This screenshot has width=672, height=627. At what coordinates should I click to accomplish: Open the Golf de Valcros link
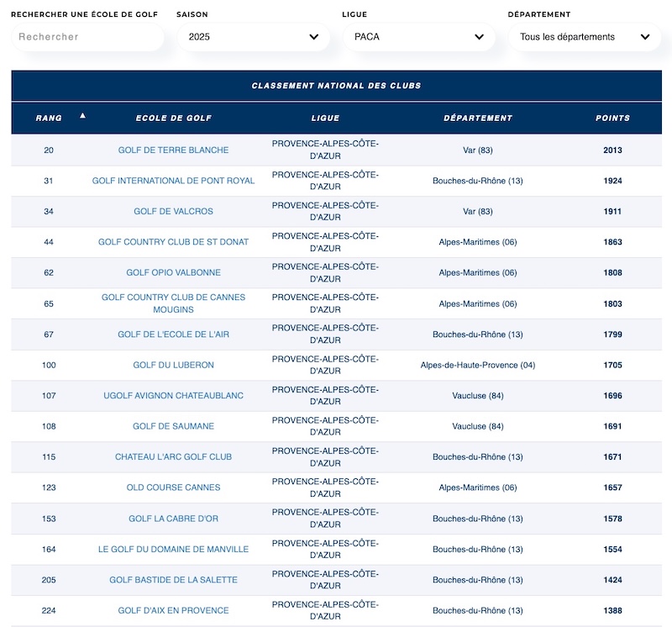[x=174, y=211]
